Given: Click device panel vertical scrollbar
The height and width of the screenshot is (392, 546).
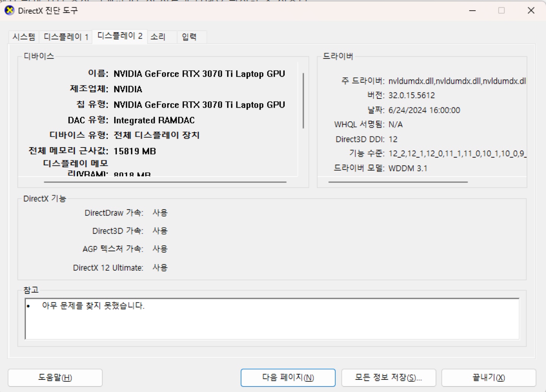Looking at the screenshot, I should pos(303,101).
